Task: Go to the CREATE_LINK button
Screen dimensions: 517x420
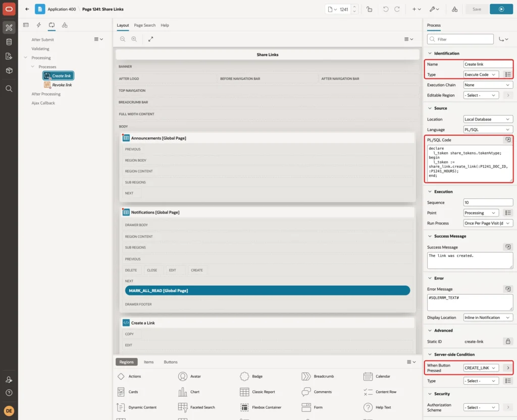Action: click(x=508, y=368)
